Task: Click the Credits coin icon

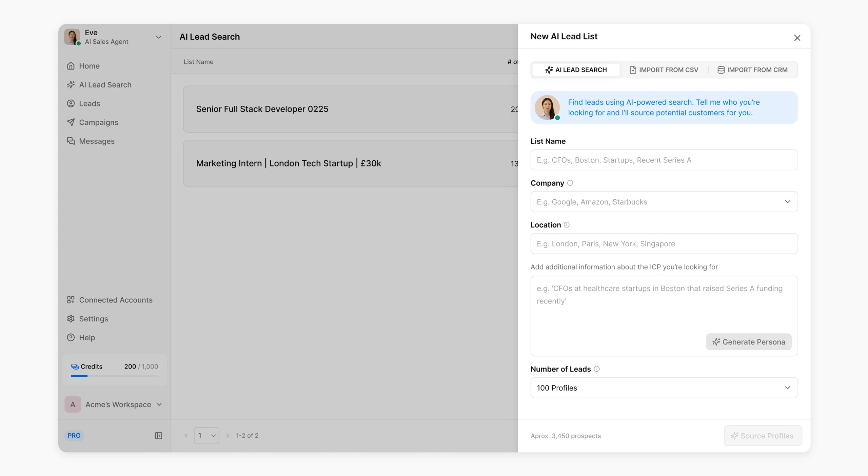Action: point(75,366)
